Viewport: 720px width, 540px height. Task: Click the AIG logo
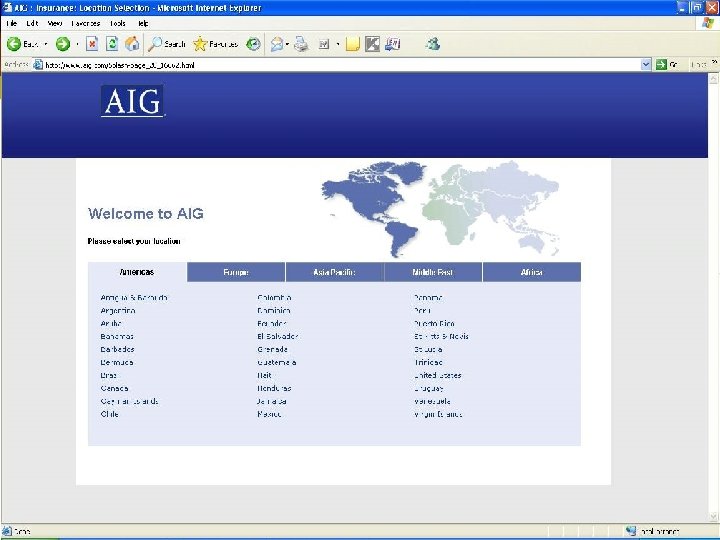coord(132,101)
